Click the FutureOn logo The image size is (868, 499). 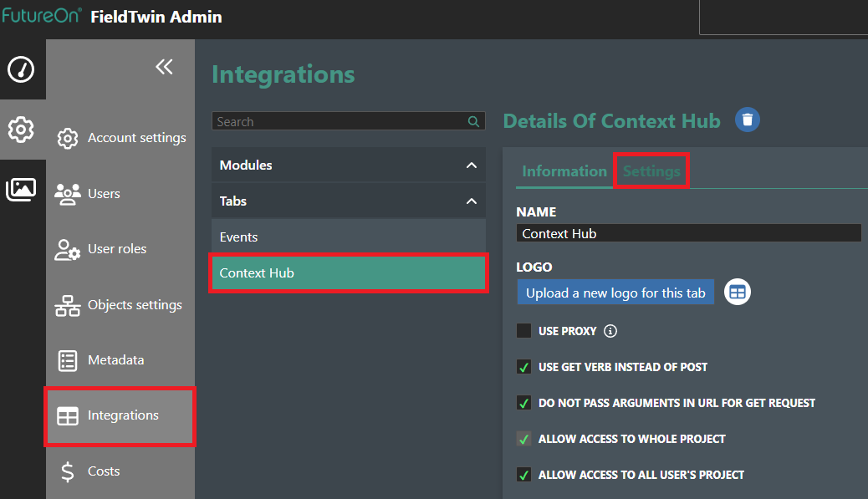pyautogui.click(x=42, y=15)
